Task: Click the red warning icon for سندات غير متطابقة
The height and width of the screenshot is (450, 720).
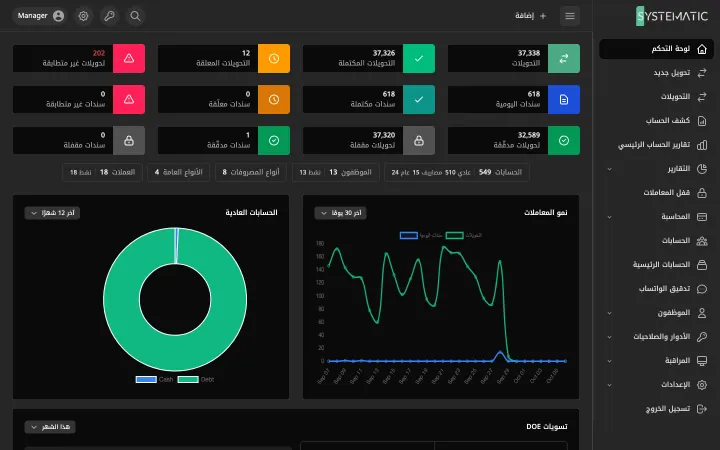Action: pyautogui.click(x=129, y=99)
